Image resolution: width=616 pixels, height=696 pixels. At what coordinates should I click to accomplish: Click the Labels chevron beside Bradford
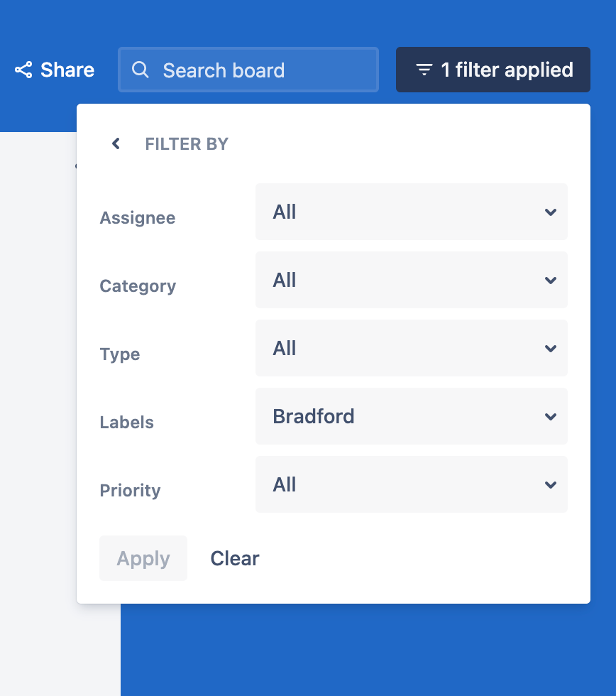click(x=550, y=417)
